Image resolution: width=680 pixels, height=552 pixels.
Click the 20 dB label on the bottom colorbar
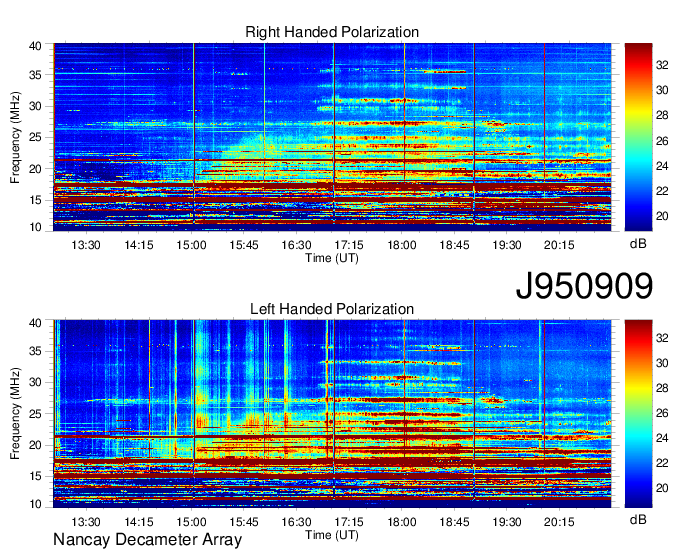click(x=662, y=488)
